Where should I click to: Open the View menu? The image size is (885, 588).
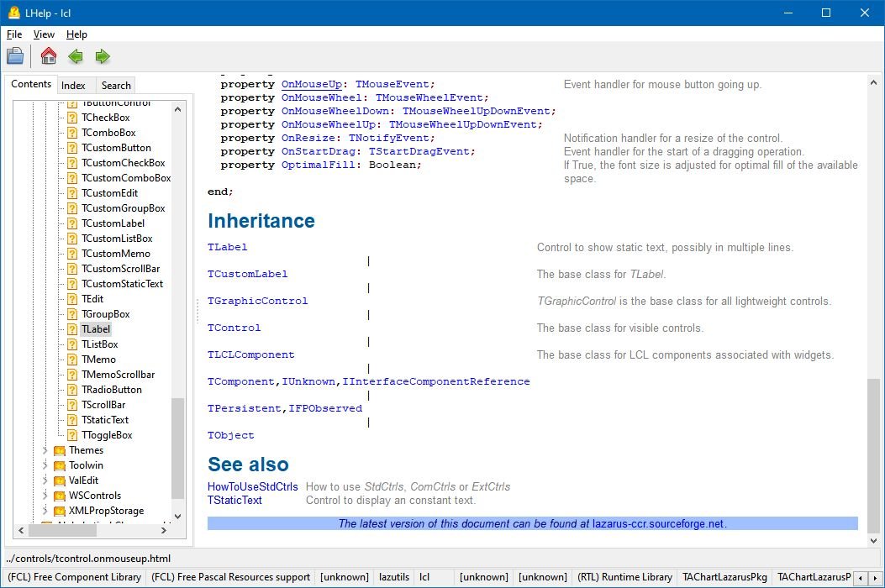coord(44,34)
